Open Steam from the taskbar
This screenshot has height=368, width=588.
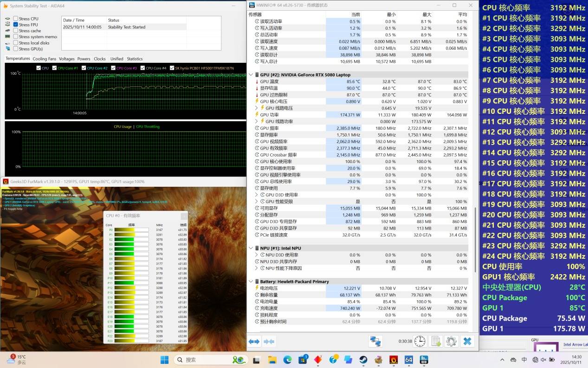click(363, 360)
